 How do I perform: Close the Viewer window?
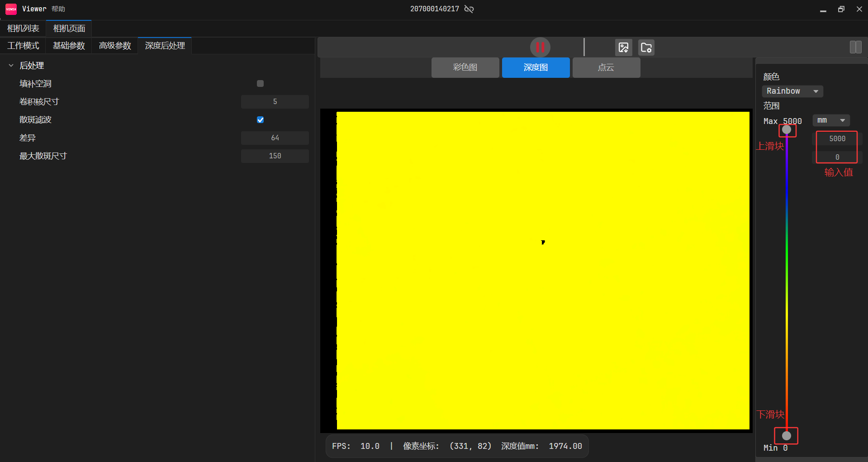[859, 9]
